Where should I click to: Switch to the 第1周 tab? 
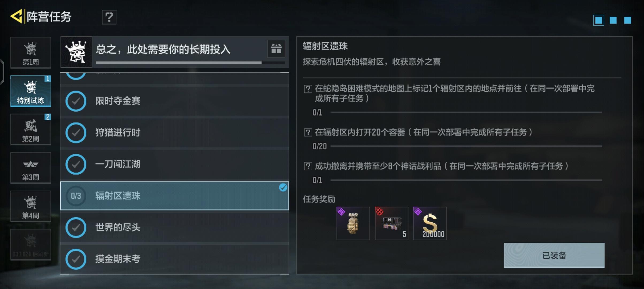[30, 52]
